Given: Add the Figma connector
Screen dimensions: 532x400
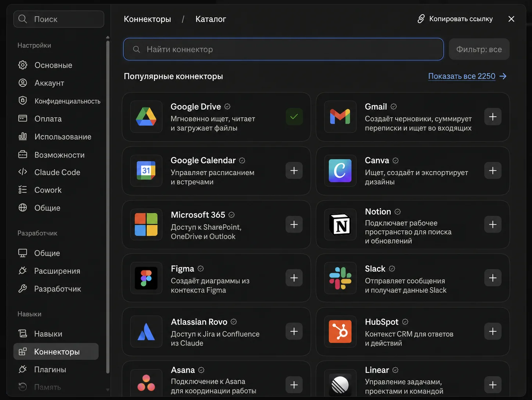Looking at the screenshot, I should click(x=294, y=278).
